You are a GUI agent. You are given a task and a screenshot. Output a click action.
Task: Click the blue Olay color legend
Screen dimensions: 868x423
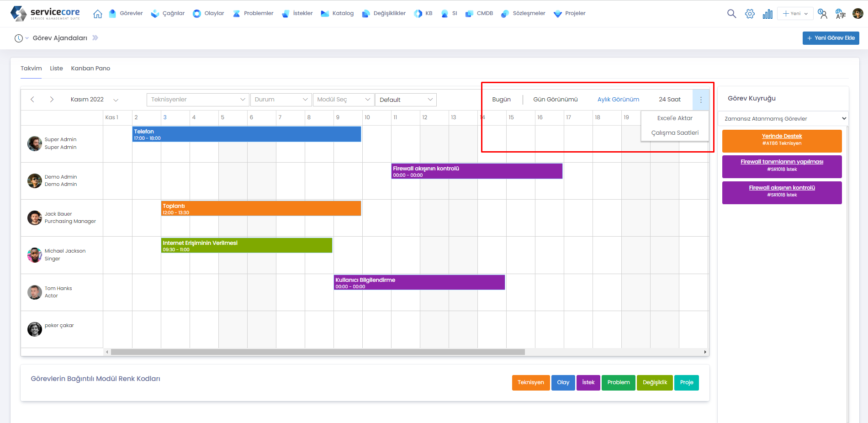(563, 382)
